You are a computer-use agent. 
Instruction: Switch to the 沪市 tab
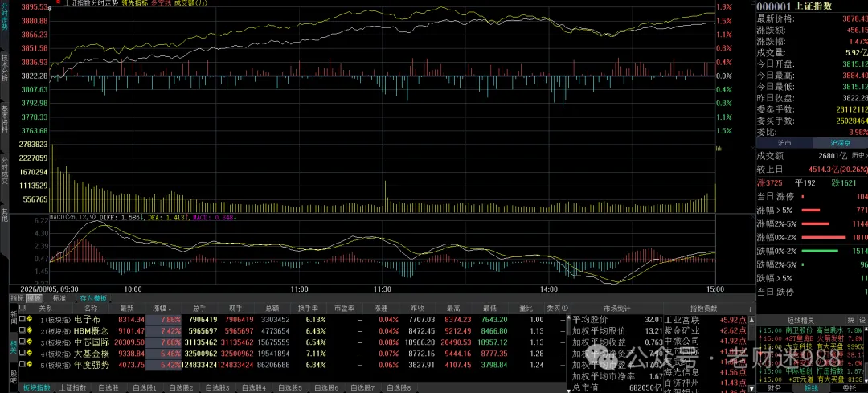784,143
